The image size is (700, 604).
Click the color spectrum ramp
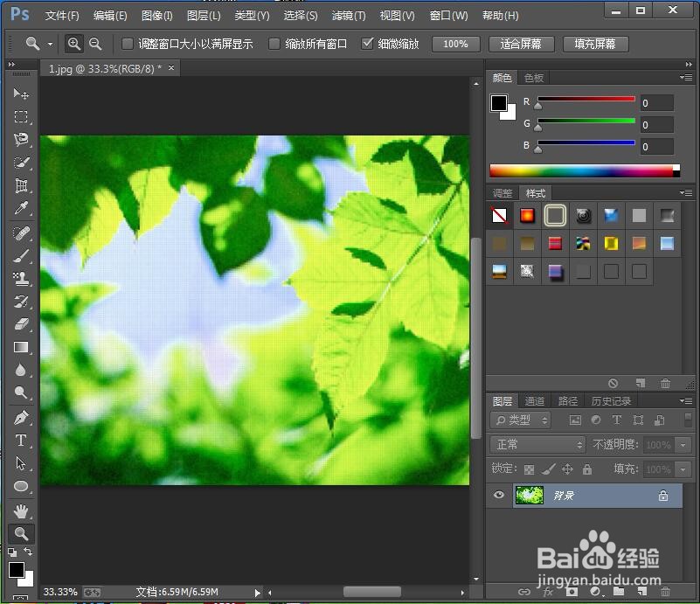point(585,171)
